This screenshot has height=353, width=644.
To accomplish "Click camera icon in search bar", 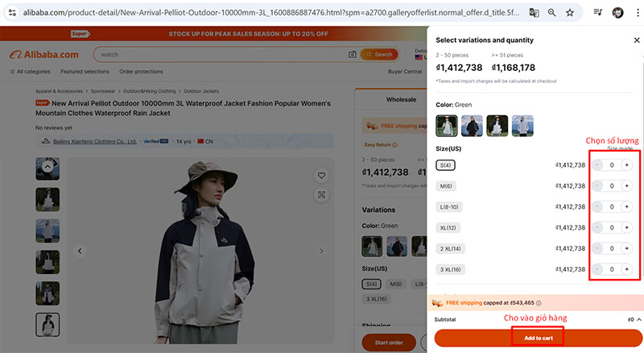I will point(352,55).
